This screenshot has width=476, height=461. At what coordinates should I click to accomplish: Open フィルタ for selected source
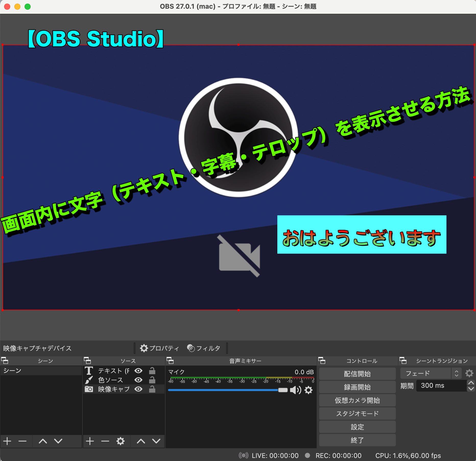pos(204,348)
